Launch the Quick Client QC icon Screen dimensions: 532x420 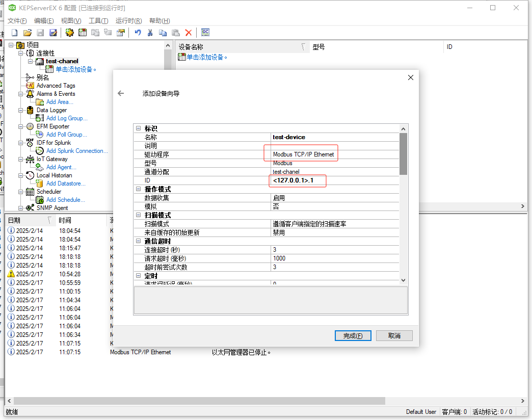[205, 33]
